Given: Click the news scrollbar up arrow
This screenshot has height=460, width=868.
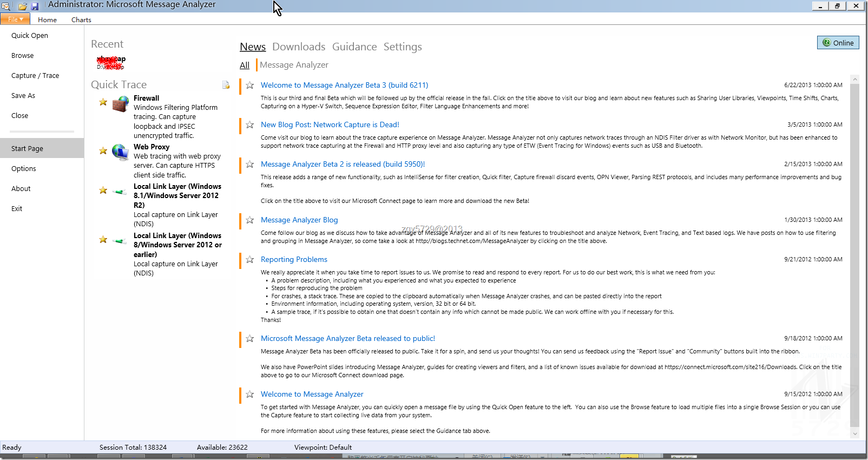Looking at the screenshot, I should point(855,80).
